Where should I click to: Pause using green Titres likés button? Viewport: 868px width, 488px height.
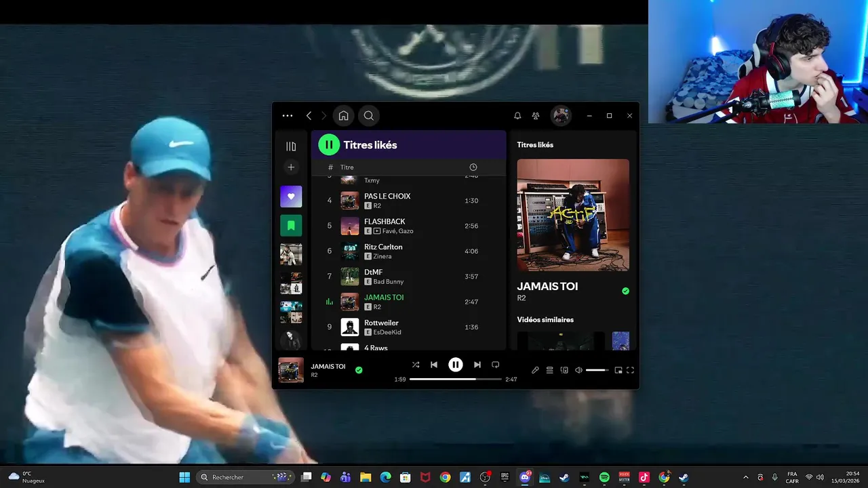point(329,144)
